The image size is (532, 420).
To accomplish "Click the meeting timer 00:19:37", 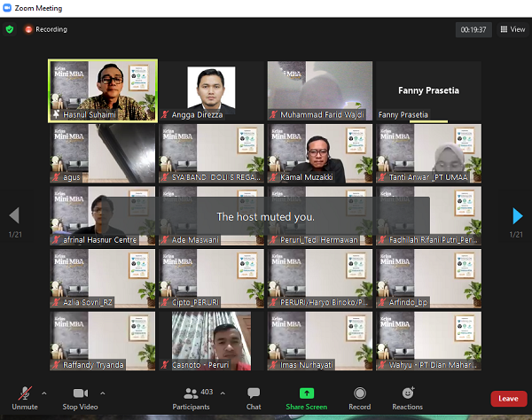I will 473,30.
